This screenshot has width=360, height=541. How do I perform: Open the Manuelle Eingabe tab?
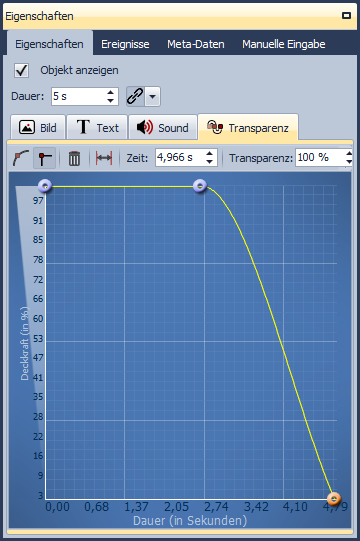pos(284,44)
